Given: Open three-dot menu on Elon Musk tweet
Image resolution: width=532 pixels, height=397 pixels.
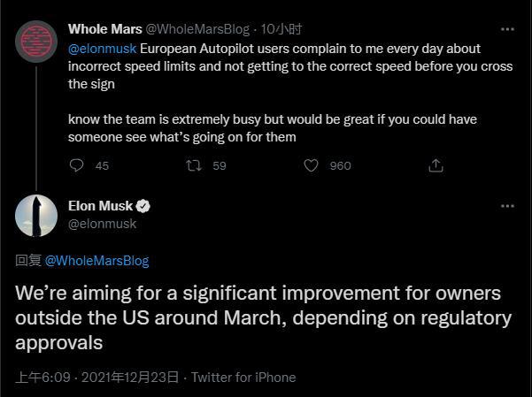Looking at the screenshot, I should tap(507, 206).
